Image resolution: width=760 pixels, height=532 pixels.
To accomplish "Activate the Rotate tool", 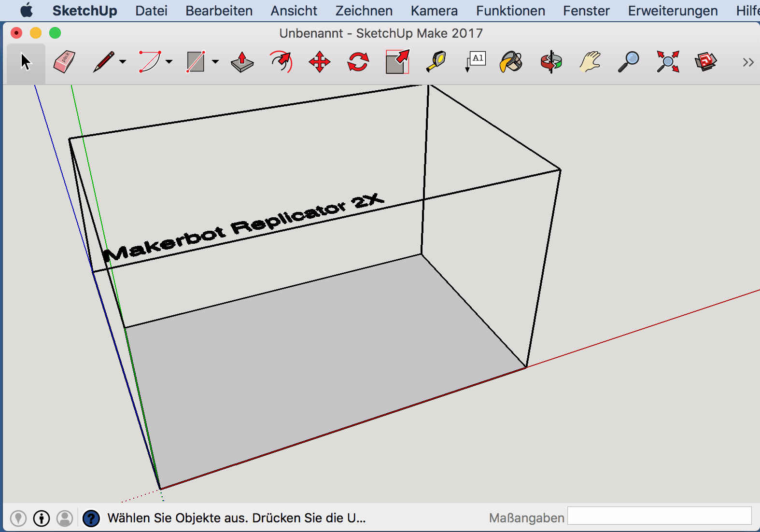I will [x=358, y=62].
